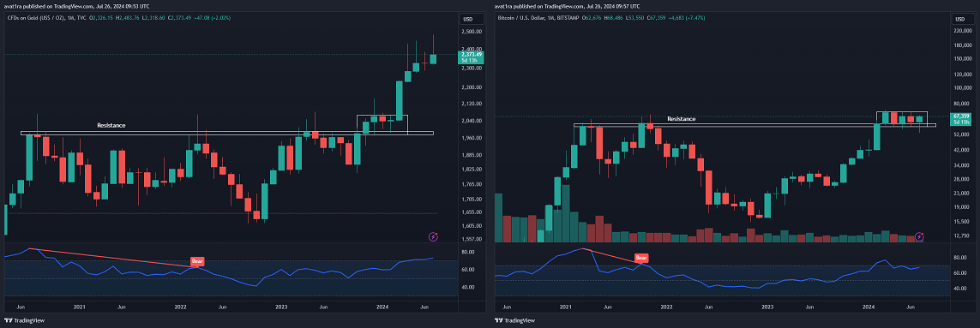Click the 2,500.00 price axis label

471,31
